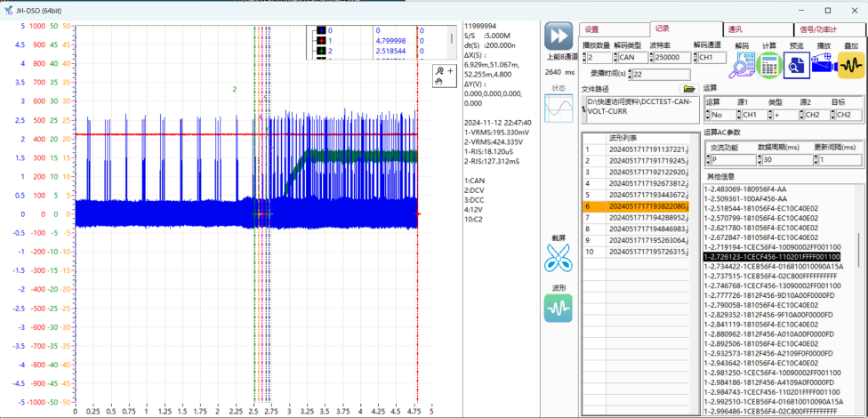Open the file path folder browse icon
Screen dimensions: 868x418
coord(687,89)
